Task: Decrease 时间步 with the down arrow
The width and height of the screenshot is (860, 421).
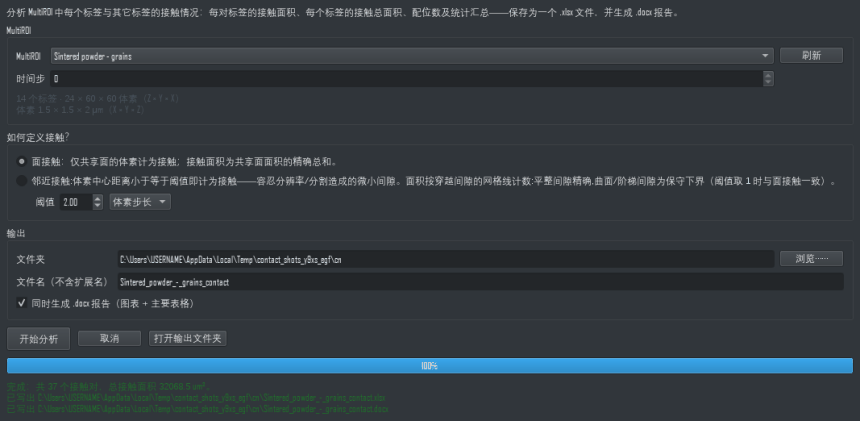Action: pyautogui.click(x=768, y=82)
